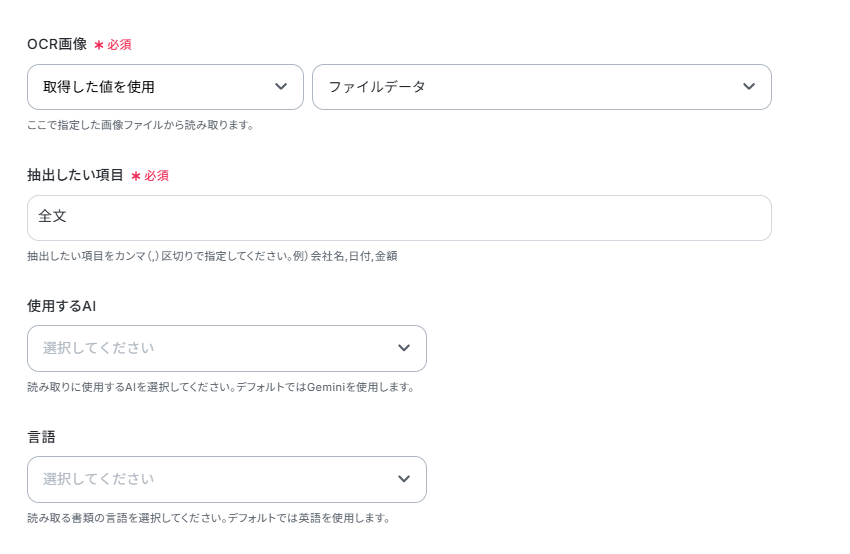Click the hint saying 画像ファイルから読み取ります
Viewport: 850px width, 554px height.
[141, 125]
